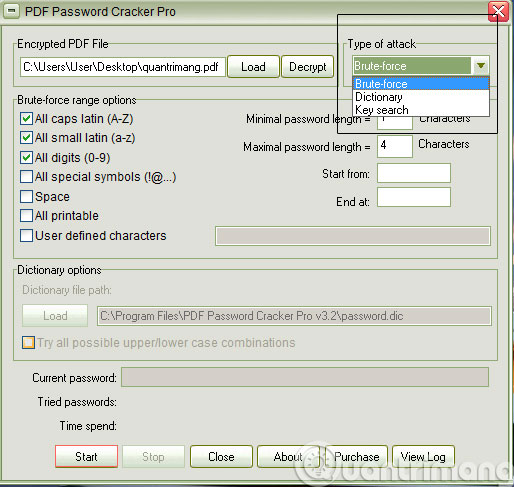The height and width of the screenshot is (487, 514).
Task: Click the dictionary Load button
Action: 55,315
